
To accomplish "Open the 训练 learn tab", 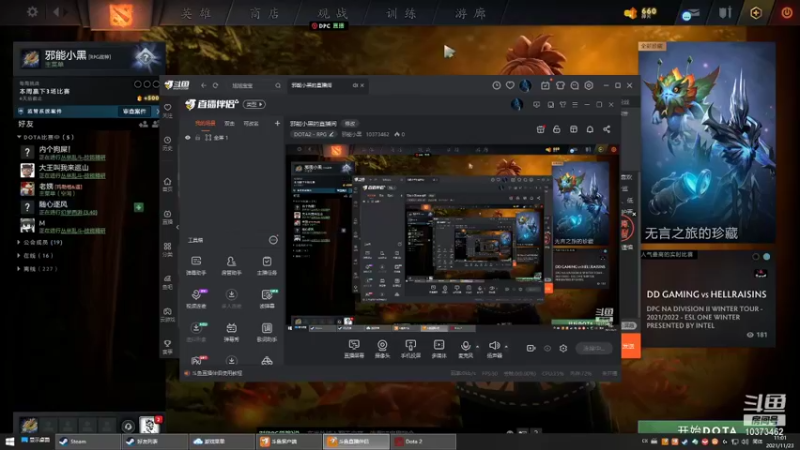I will (401, 13).
